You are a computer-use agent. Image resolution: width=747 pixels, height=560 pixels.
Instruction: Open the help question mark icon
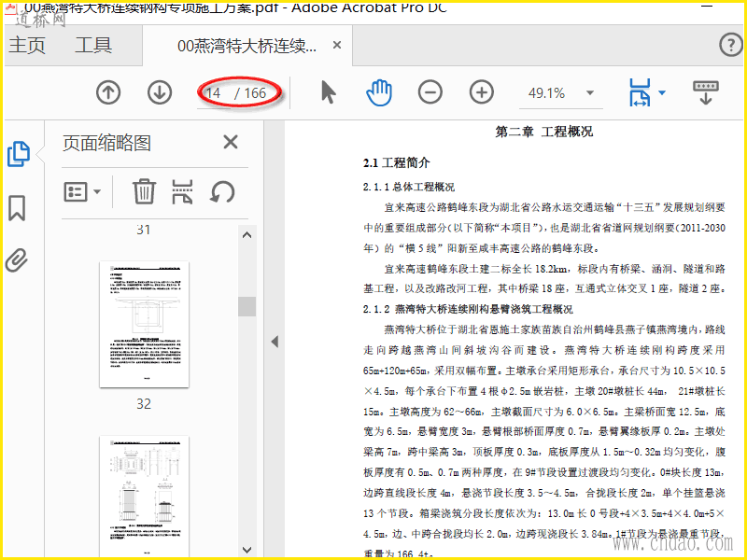(730, 45)
